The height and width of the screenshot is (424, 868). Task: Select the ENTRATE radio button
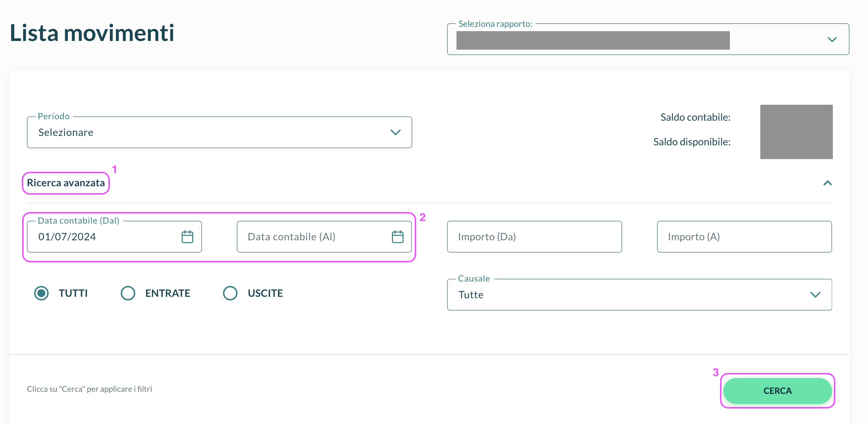click(128, 293)
